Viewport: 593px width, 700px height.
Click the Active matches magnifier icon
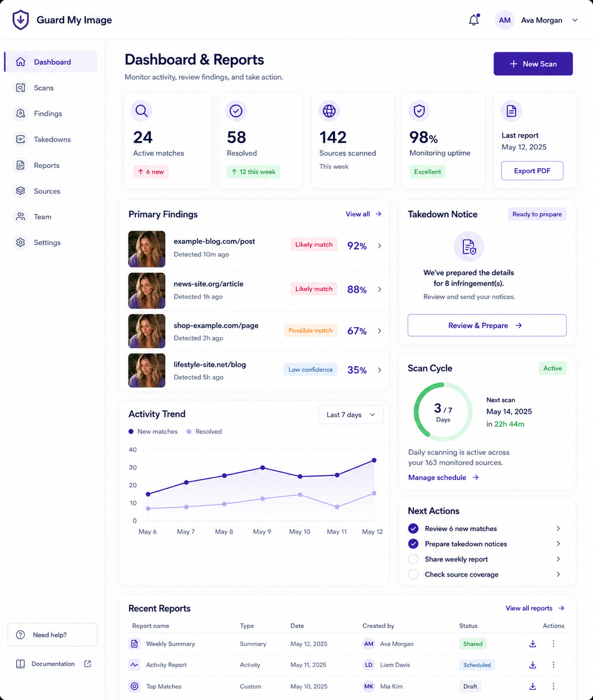142,110
